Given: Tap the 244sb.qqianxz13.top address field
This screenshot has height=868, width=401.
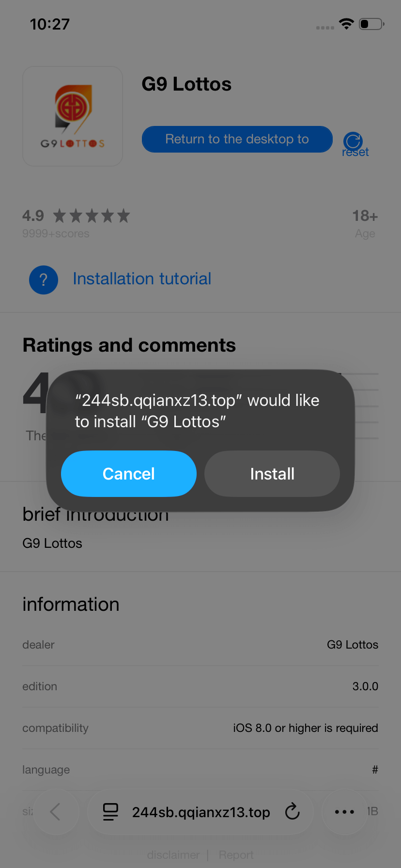Looking at the screenshot, I should pyautogui.click(x=200, y=812).
